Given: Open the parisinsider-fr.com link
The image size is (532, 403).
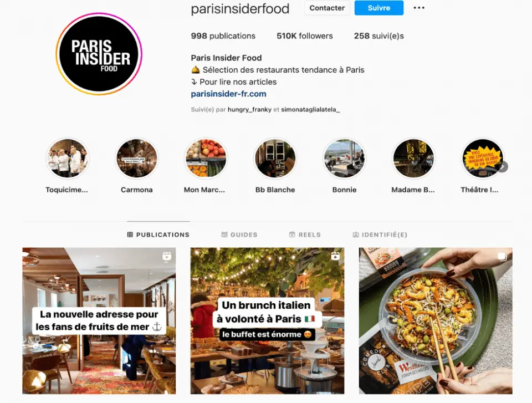Looking at the screenshot, I should [x=228, y=94].
